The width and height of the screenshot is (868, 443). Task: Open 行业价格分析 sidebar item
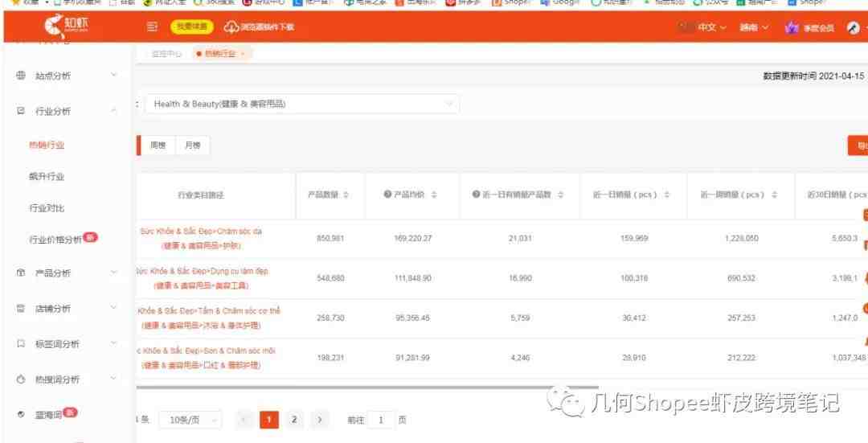55,240
